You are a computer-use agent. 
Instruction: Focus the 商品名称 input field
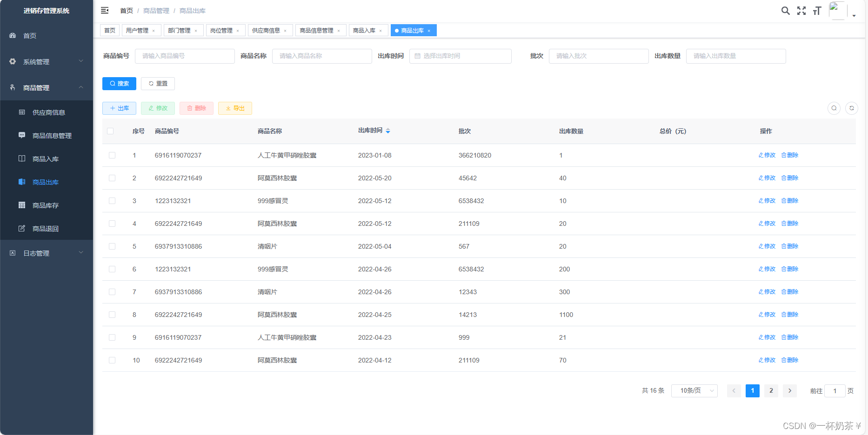point(322,56)
